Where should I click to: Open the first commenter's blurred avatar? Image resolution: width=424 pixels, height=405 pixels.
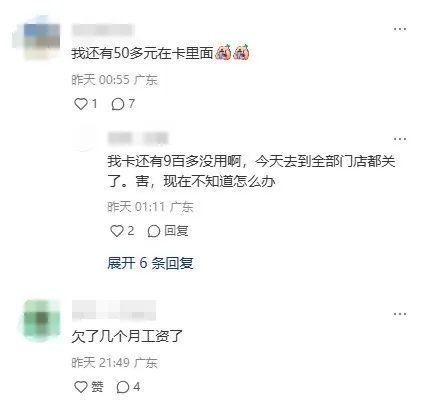click(36, 39)
